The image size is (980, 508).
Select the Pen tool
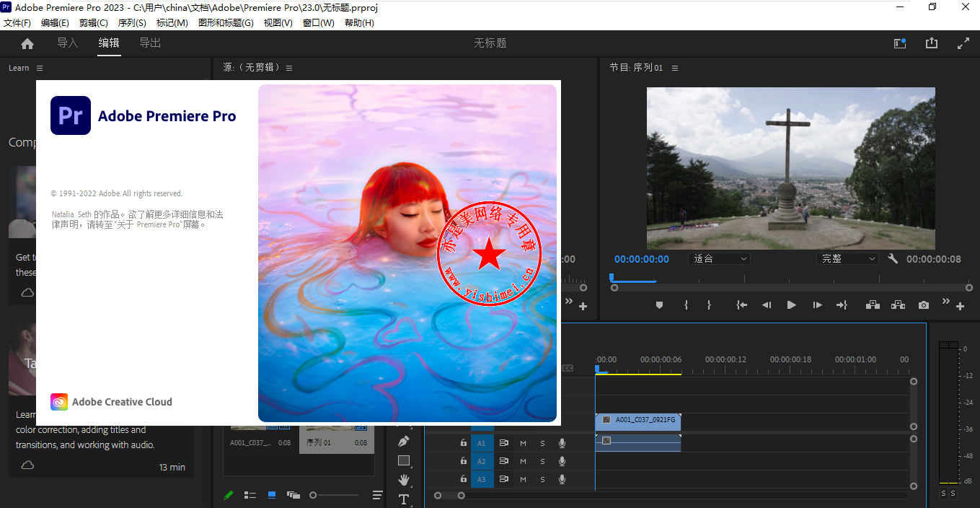coord(404,442)
